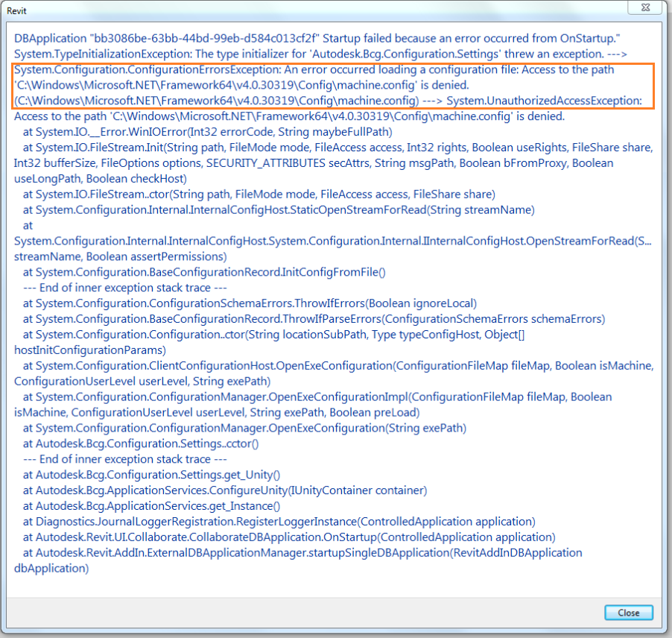Image resolution: width=672 pixels, height=638 pixels.
Task: Click the 'useLongPath, Boolean checkHost)' line
Action: pyautogui.click(x=101, y=179)
